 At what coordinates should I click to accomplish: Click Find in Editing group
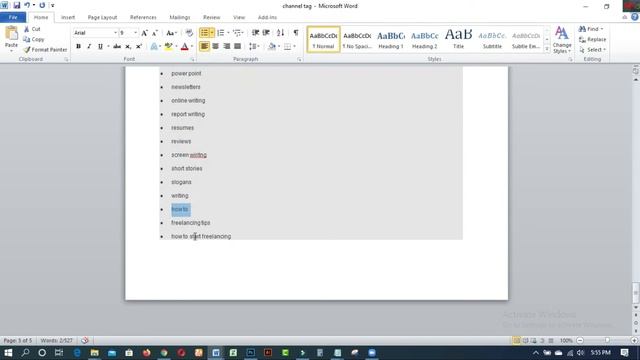pos(590,29)
